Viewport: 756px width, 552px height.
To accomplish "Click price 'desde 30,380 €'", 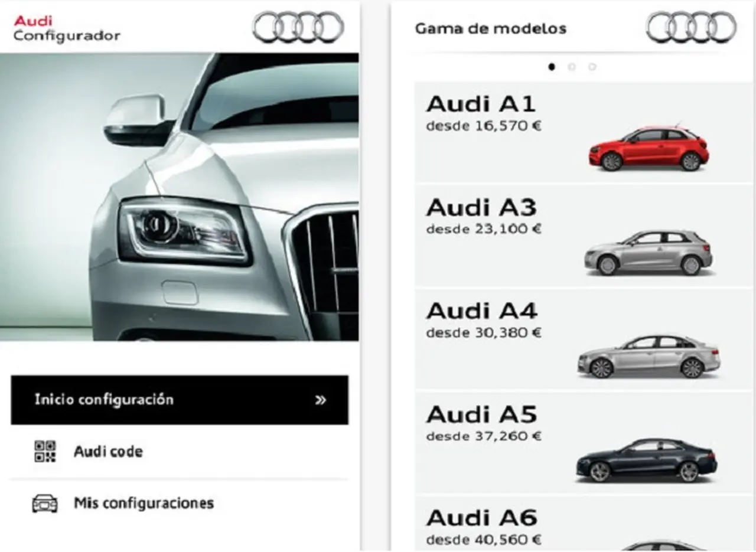I will pos(484,333).
